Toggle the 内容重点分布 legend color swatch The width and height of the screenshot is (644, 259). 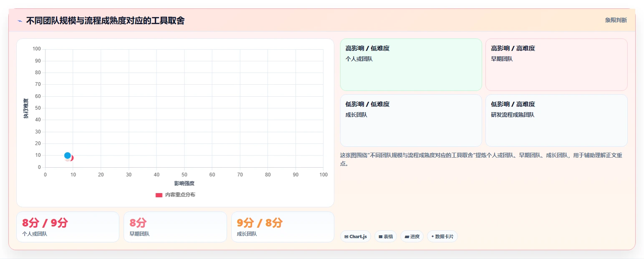point(159,195)
